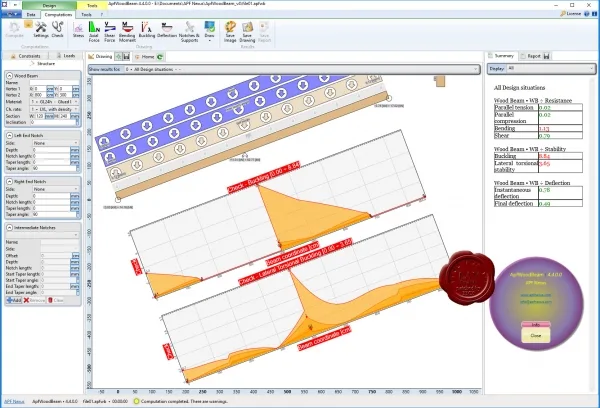
Task: Open the Draw dropdown menu
Action: coord(209,32)
